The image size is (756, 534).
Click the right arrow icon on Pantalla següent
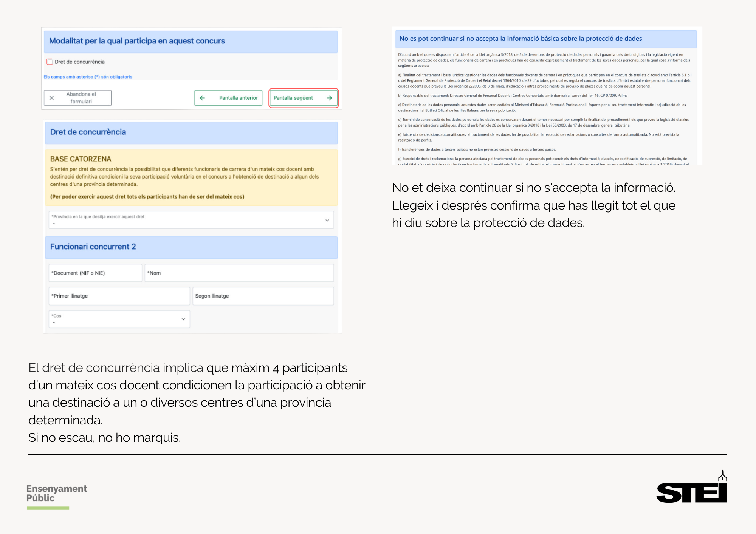pyautogui.click(x=329, y=98)
